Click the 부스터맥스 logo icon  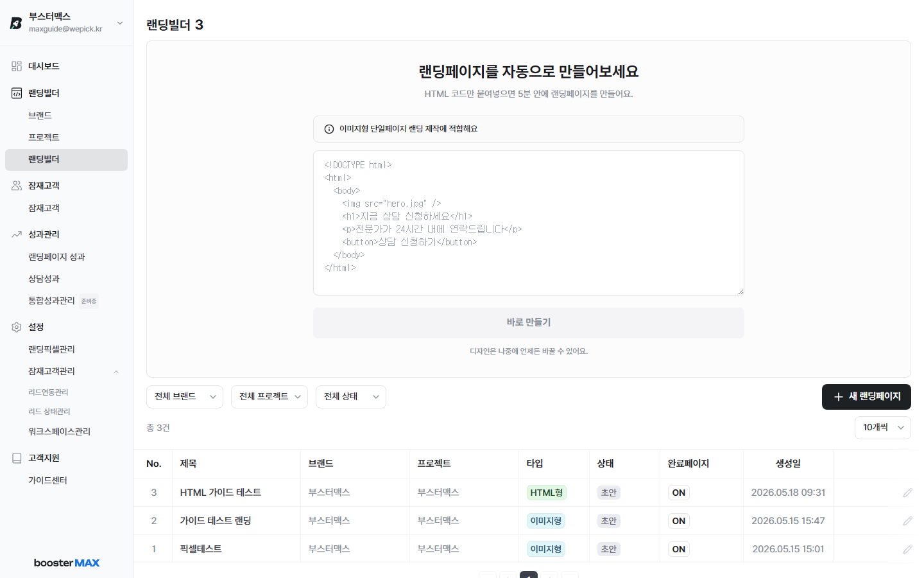(x=16, y=23)
